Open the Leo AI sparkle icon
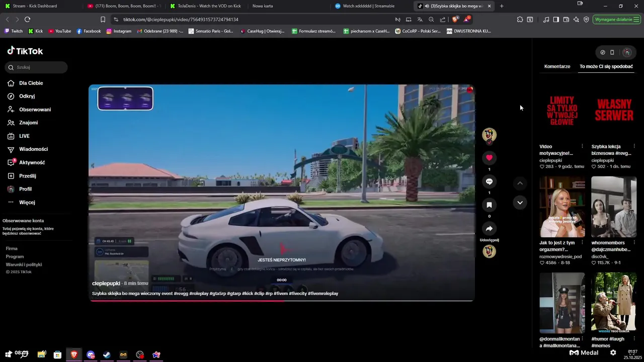This screenshot has width=644, height=362. [576, 19]
